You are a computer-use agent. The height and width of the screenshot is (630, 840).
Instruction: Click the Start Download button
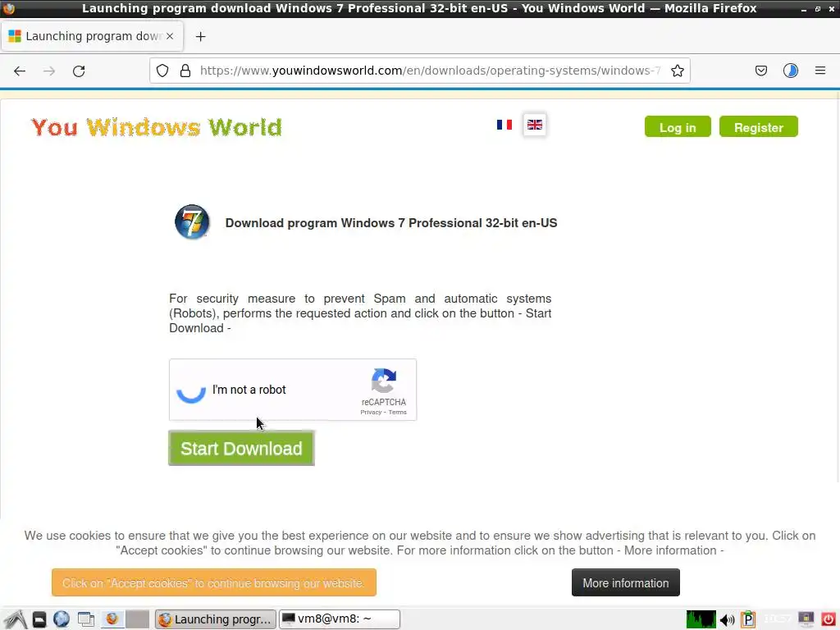[242, 449]
